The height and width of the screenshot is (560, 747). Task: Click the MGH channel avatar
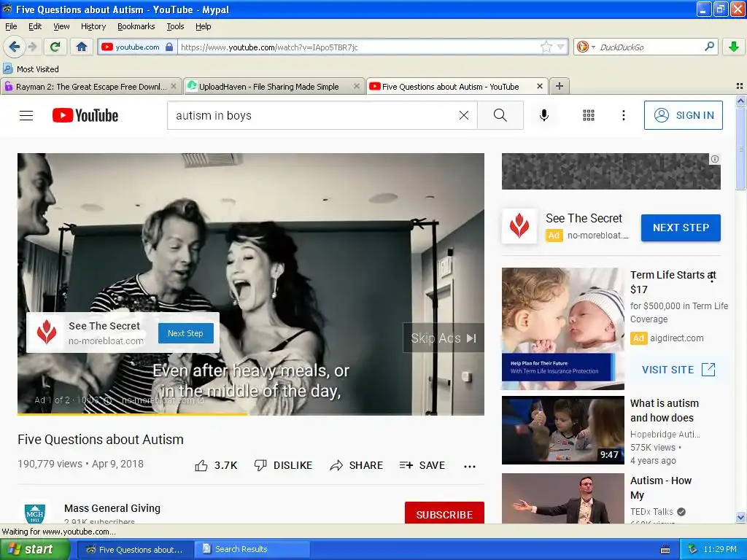point(35,513)
